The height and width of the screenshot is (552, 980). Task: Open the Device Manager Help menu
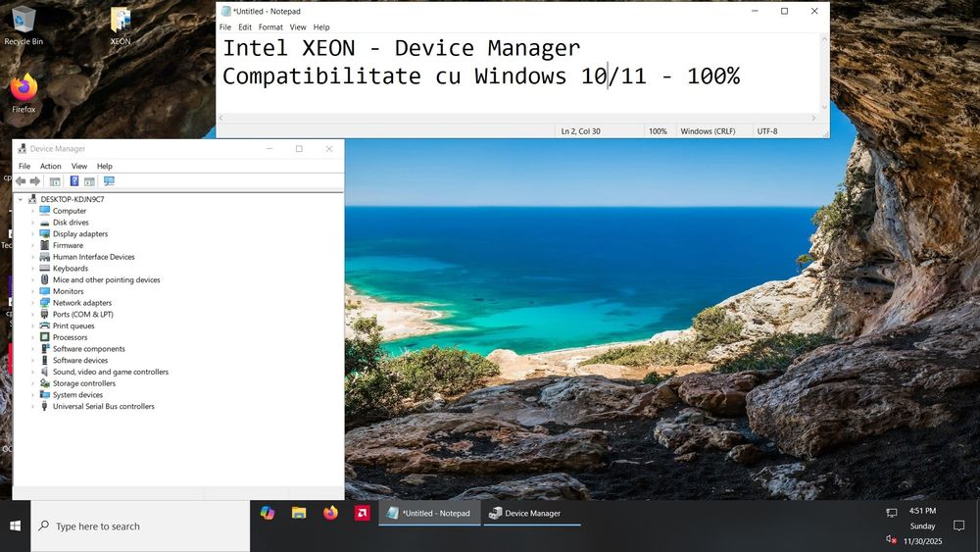(x=105, y=167)
